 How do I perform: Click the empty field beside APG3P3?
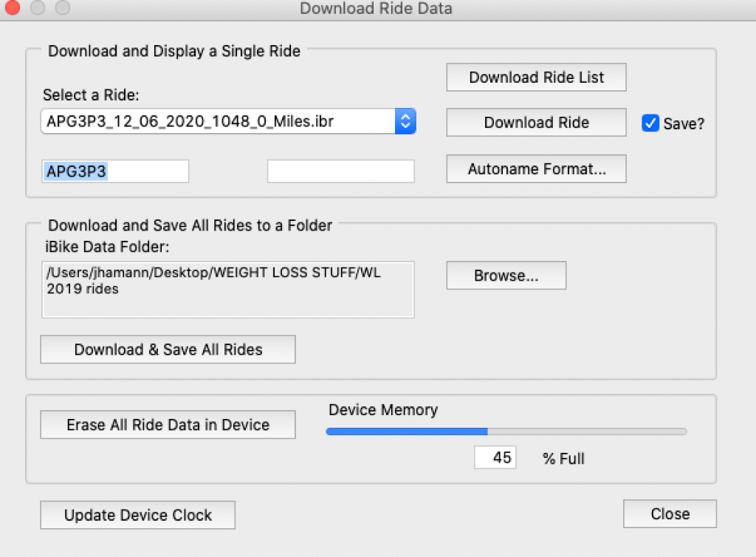pyautogui.click(x=340, y=171)
